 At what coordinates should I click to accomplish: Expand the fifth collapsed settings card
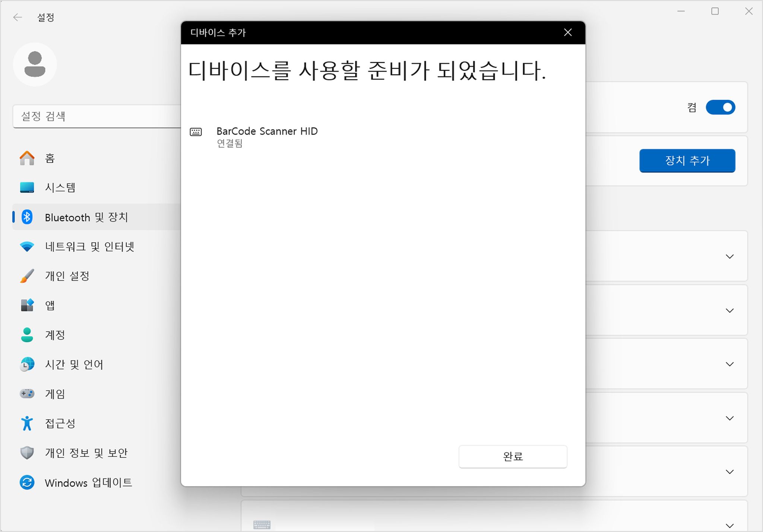tap(730, 472)
